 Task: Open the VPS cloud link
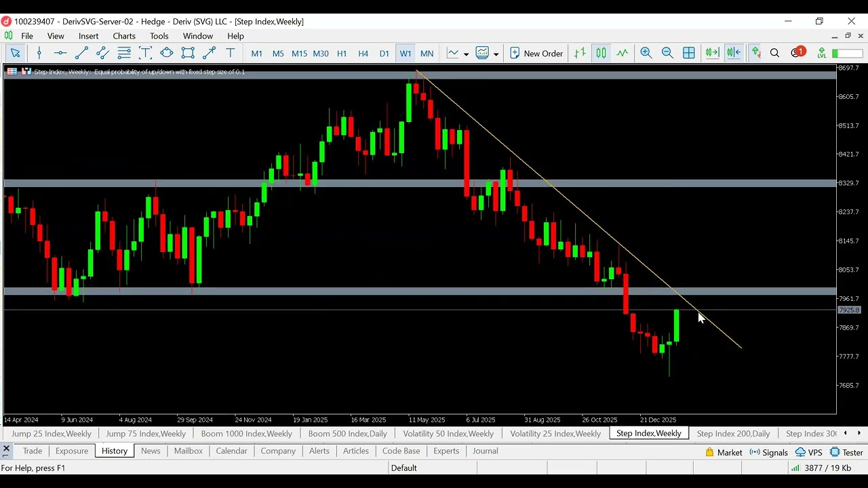coord(809,453)
